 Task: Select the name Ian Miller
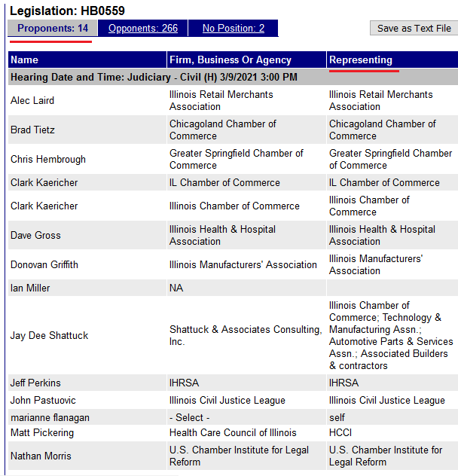30,288
